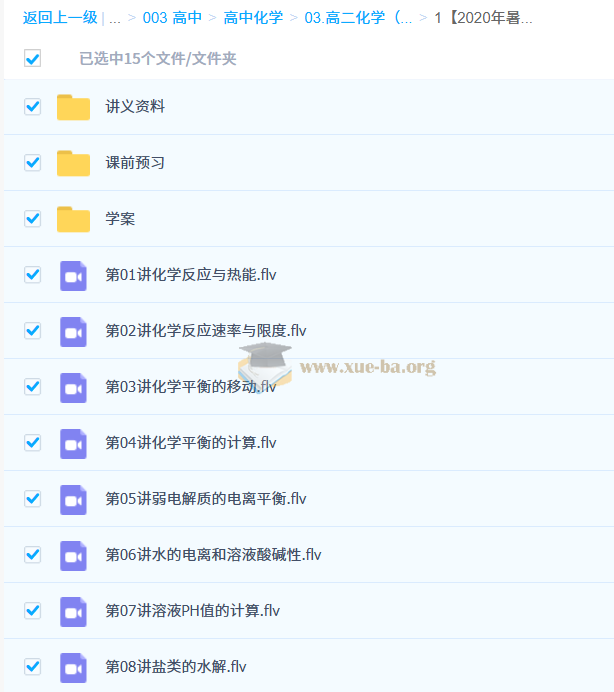The image size is (614, 692).
Task: Click video icon for 第02讲化学反应速率与限度.flv
Action: tap(73, 331)
